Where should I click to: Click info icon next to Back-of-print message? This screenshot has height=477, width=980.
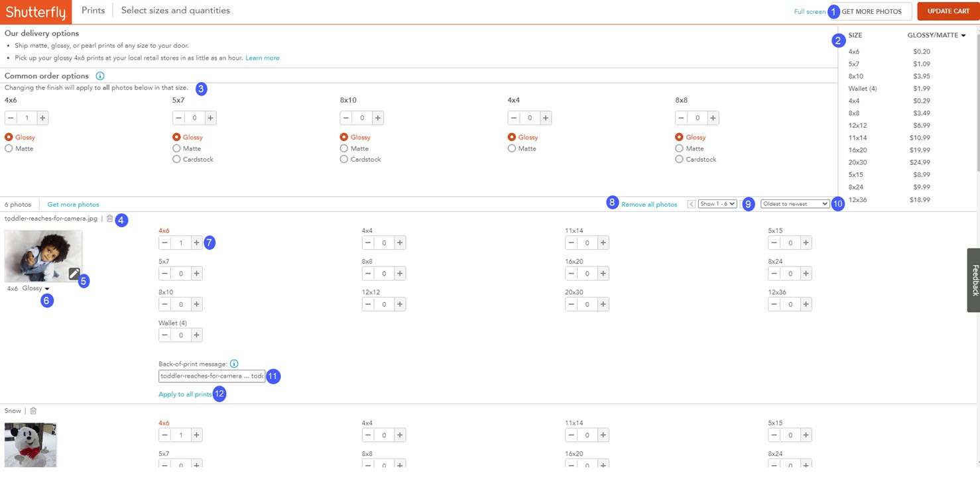234,364
